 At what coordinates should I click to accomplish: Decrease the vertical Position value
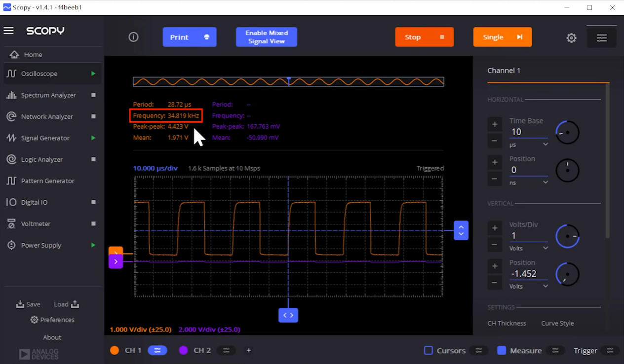click(495, 283)
